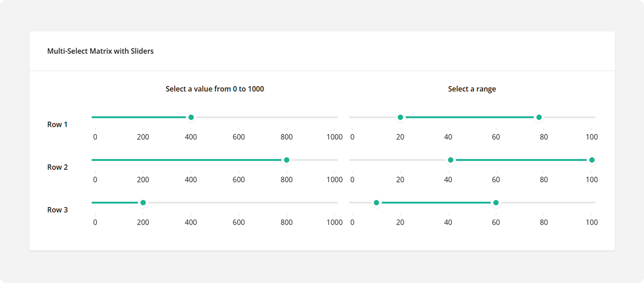This screenshot has height=283, width=644.
Task: Select the Row 1 range upper handle
Action: pyautogui.click(x=539, y=117)
